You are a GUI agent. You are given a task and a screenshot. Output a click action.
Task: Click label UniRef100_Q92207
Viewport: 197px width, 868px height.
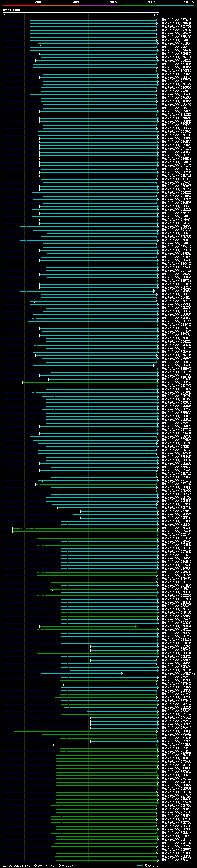pos(177,846)
